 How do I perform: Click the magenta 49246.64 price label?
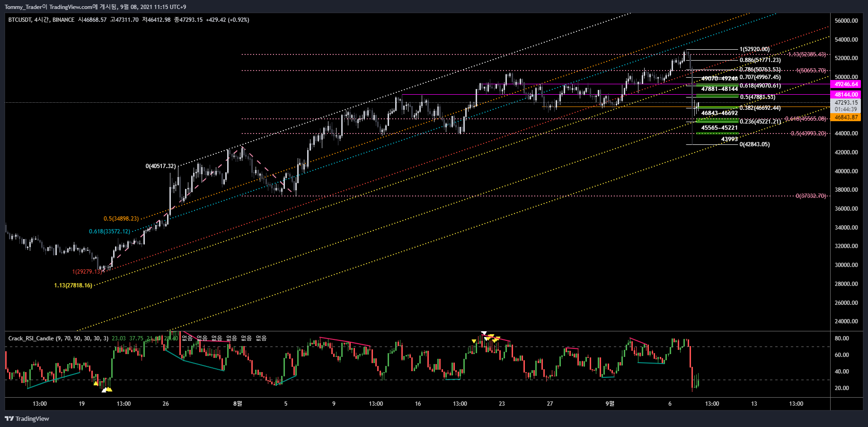(x=846, y=84)
